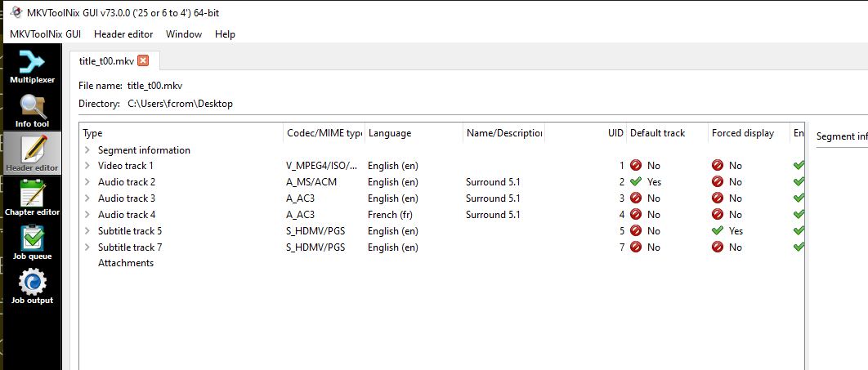Image resolution: width=868 pixels, height=370 pixels.
Task: Select the Header editor tool
Action: [32, 154]
